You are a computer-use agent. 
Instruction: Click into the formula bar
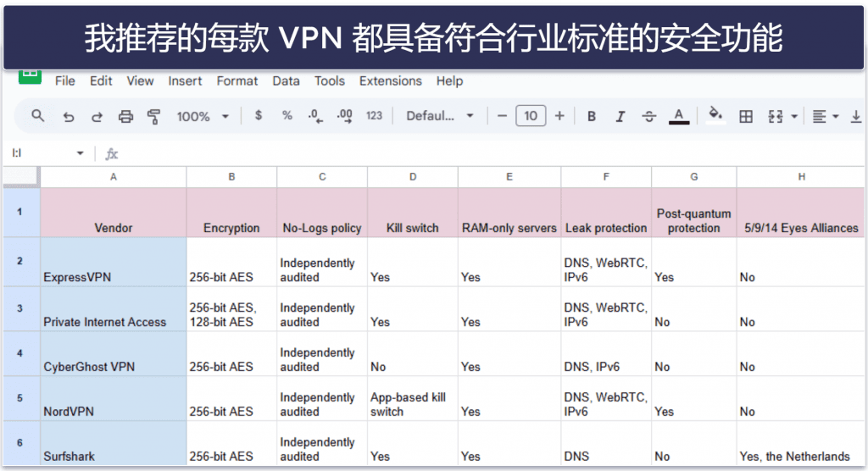coord(492,153)
